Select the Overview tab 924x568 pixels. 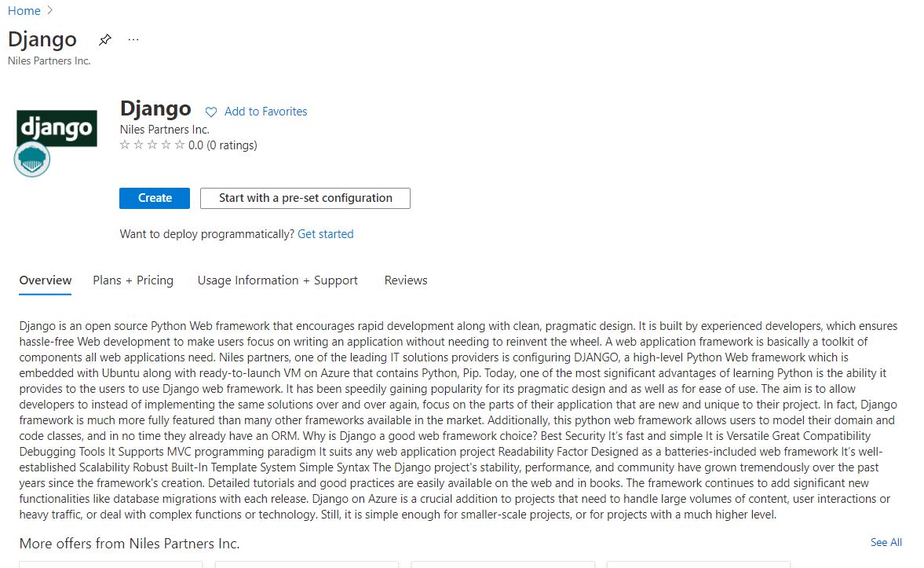(46, 280)
